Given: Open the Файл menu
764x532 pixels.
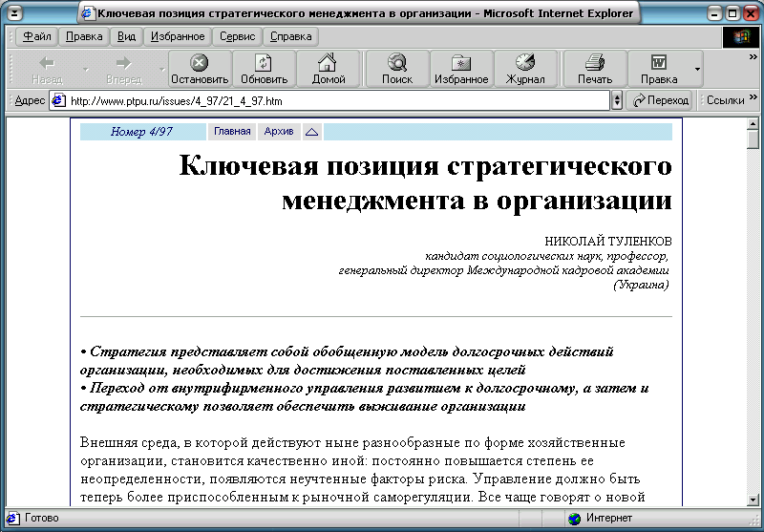Looking at the screenshot, I should 36,36.
